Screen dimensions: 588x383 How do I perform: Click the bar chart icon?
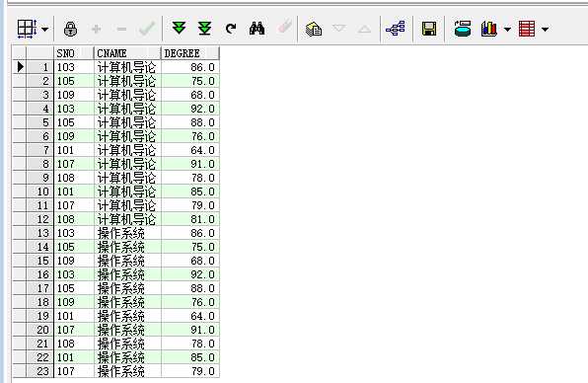489,29
